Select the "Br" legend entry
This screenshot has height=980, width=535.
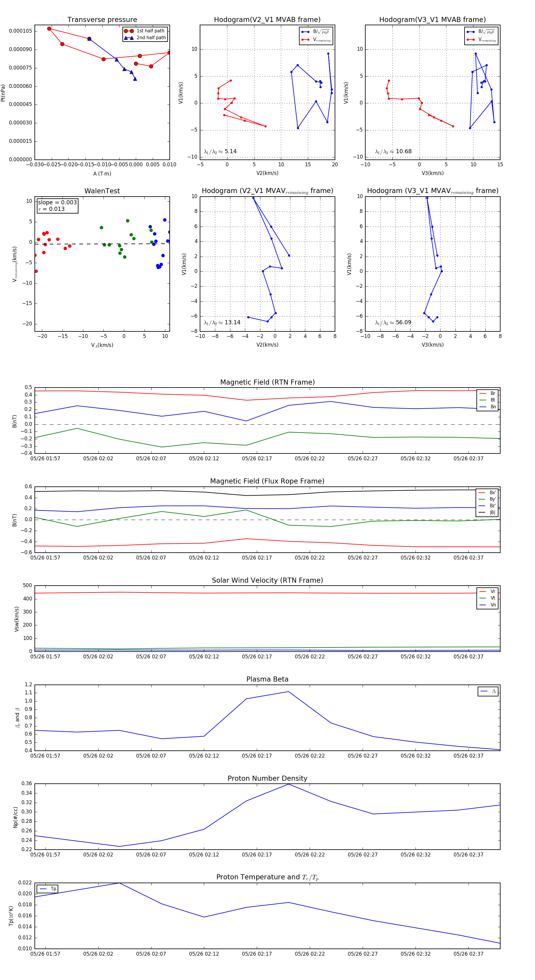point(487,393)
